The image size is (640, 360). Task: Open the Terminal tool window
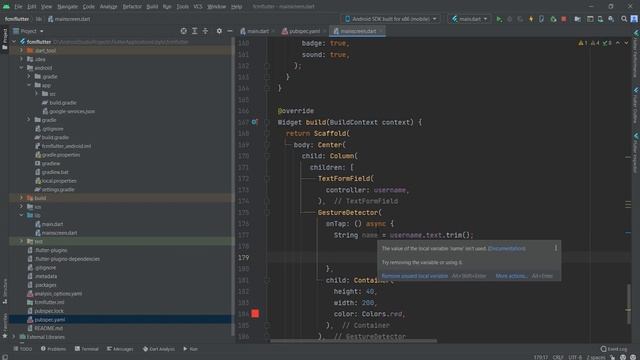click(87, 349)
